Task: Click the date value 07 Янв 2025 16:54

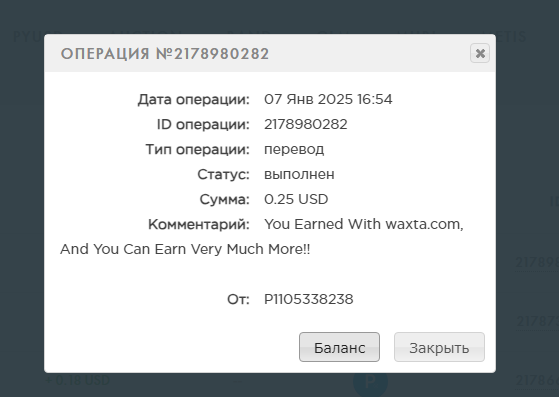Action: point(328,99)
